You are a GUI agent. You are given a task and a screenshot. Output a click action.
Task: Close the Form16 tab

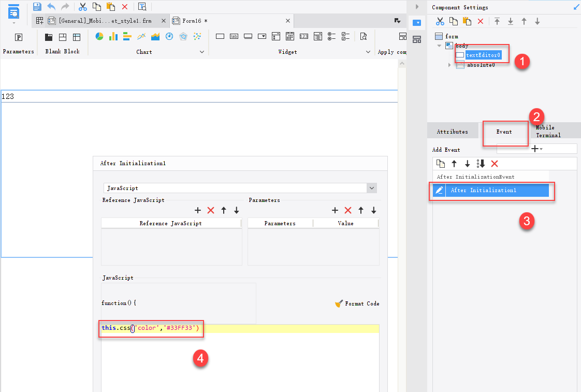(x=288, y=21)
